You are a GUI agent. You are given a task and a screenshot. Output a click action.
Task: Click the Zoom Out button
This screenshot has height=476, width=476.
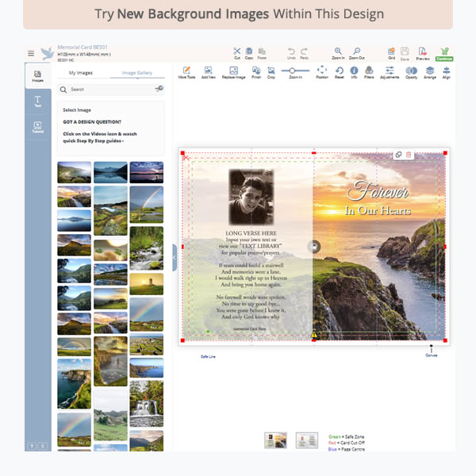tap(357, 52)
